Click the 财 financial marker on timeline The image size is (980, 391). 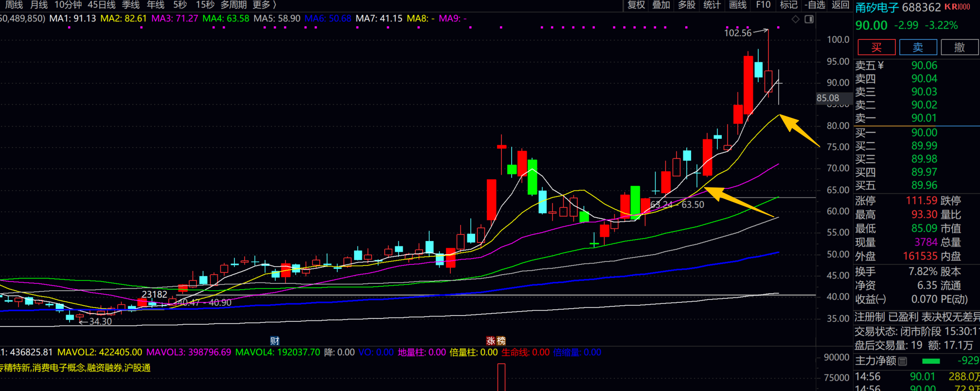(275, 341)
